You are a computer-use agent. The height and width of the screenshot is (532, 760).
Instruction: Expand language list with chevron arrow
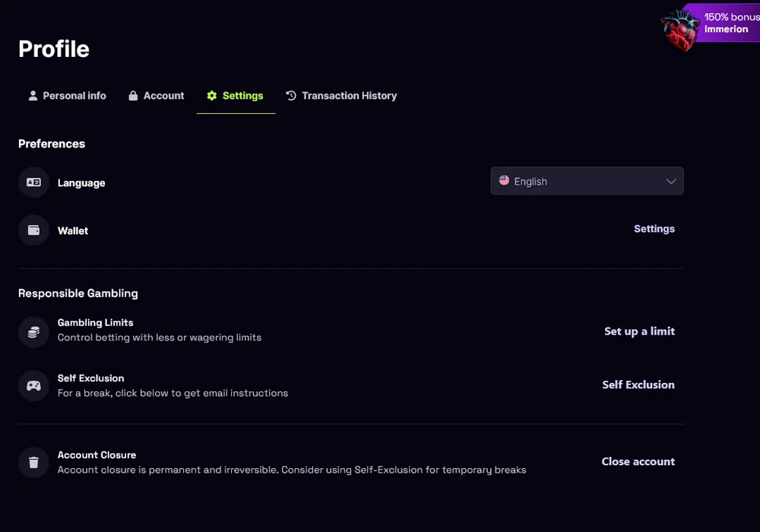(x=671, y=182)
